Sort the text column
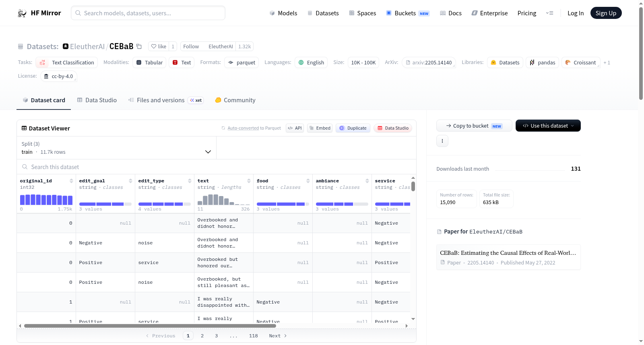This screenshot has height=345, width=644. 249,181
